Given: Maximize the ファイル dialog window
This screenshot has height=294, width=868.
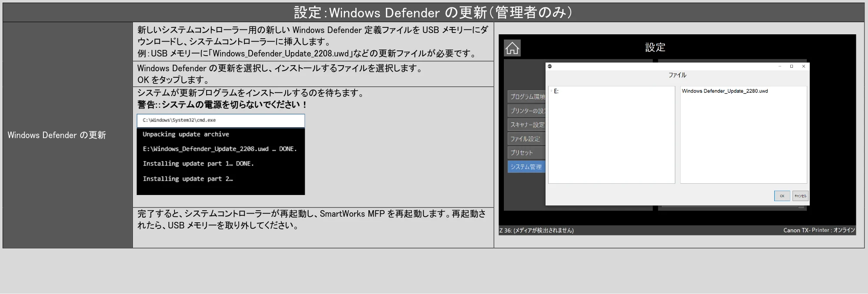Looking at the screenshot, I should pyautogui.click(x=792, y=66).
